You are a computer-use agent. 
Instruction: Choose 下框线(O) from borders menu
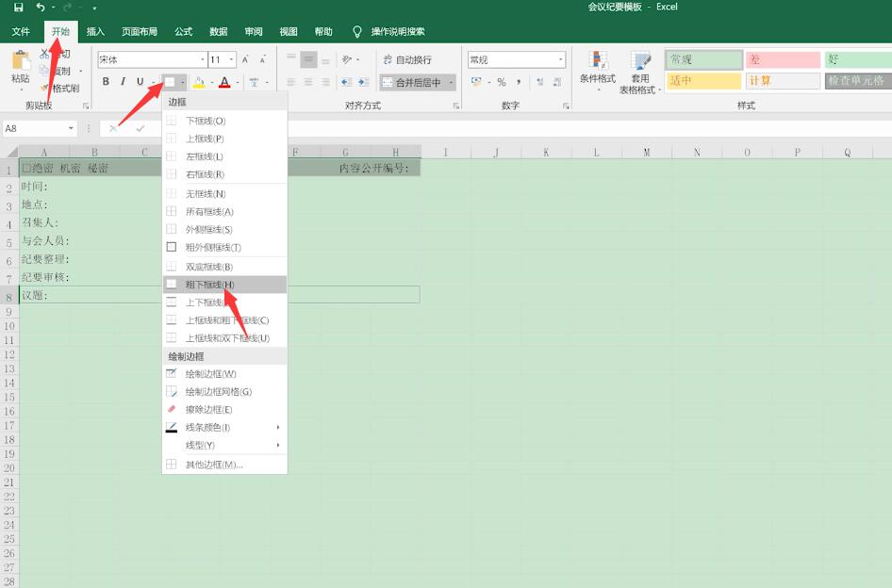224,121
